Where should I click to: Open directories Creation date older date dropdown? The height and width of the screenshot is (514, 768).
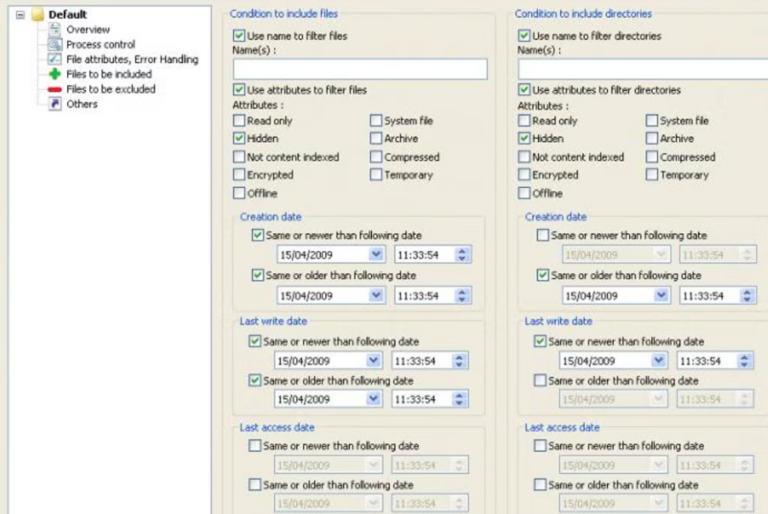pyautogui.click(x=661, y=295)
